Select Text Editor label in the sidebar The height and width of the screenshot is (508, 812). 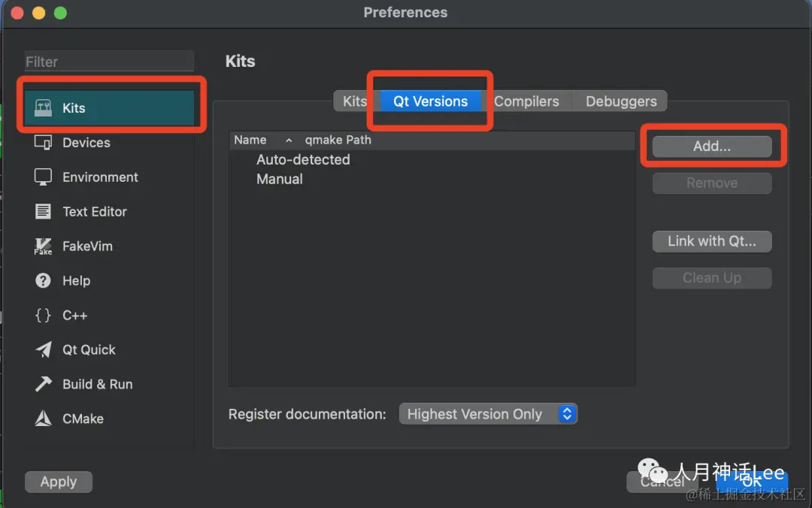(95, 211)
